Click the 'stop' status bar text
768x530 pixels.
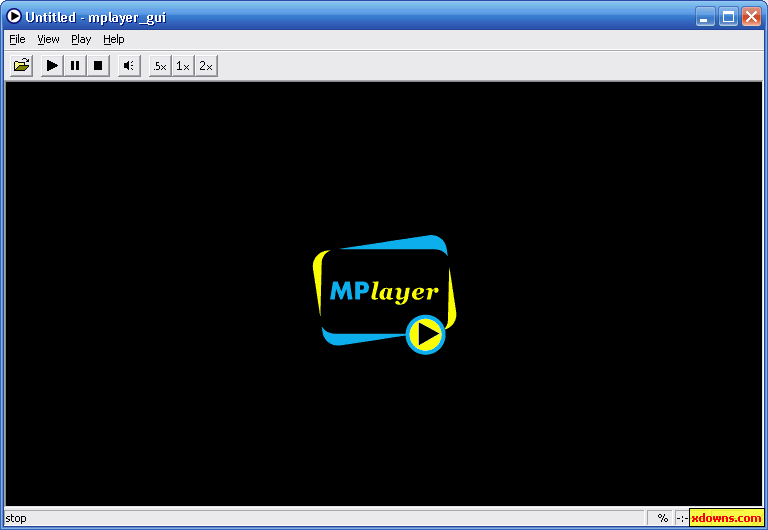16,518
